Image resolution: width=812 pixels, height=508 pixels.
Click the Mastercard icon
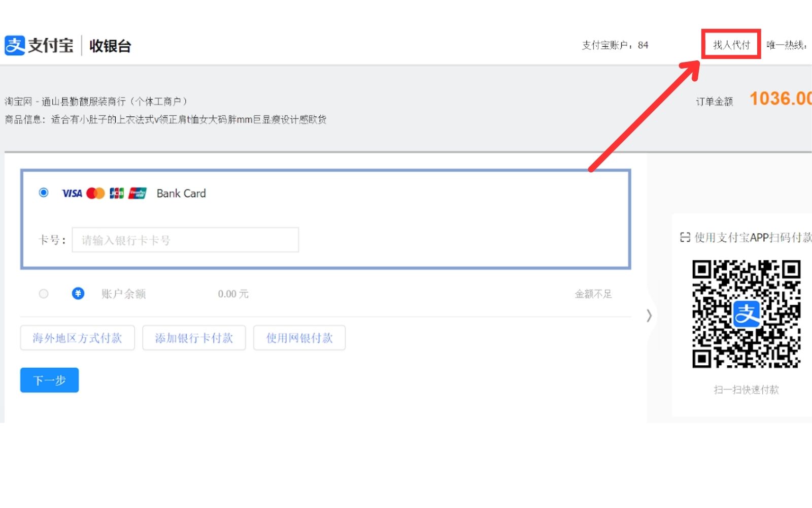[x=95, y=193]
